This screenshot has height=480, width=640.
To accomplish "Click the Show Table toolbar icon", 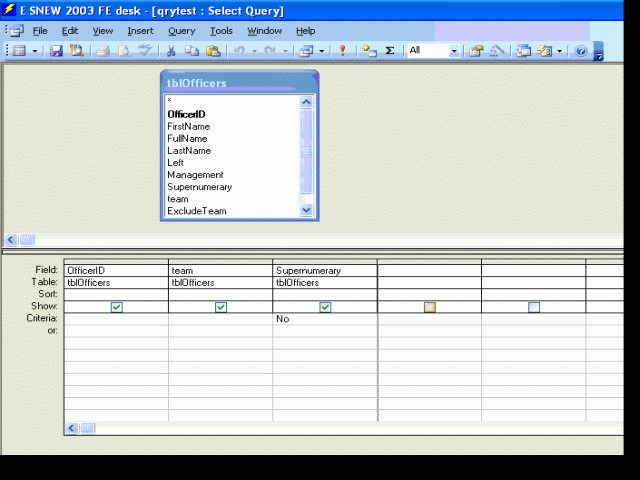I will 369,51.
